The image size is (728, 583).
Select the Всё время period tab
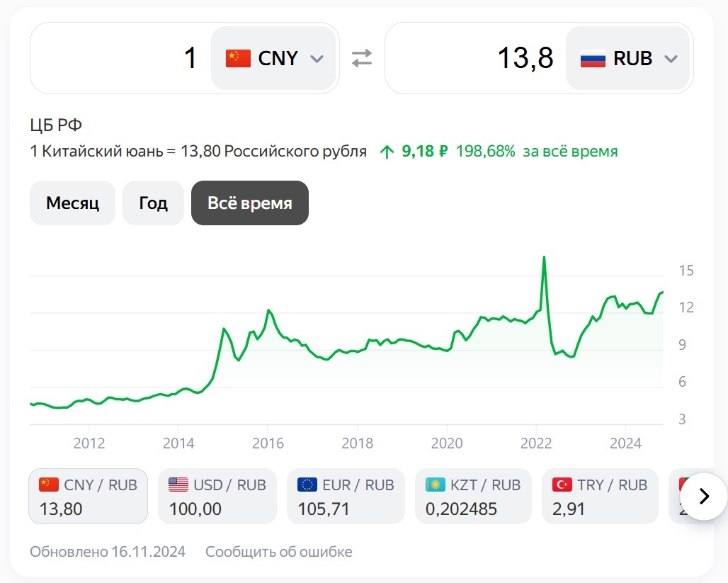249,203
